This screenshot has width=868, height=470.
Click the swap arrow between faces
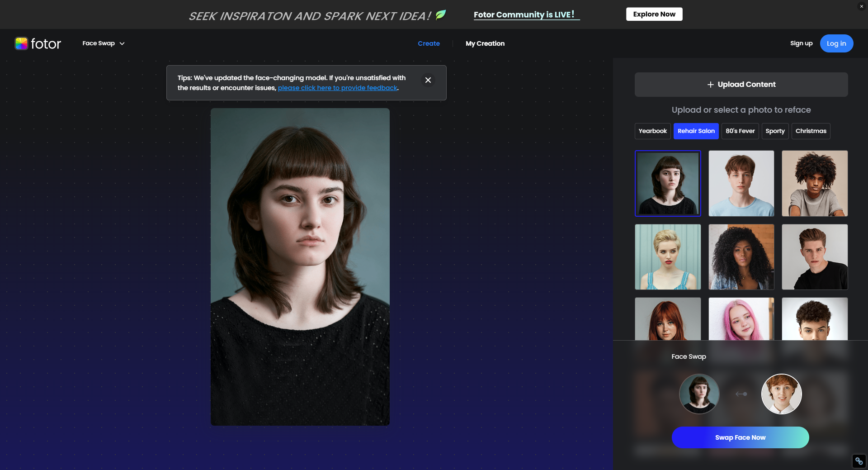pyautogui.click(x=741, y=394)
